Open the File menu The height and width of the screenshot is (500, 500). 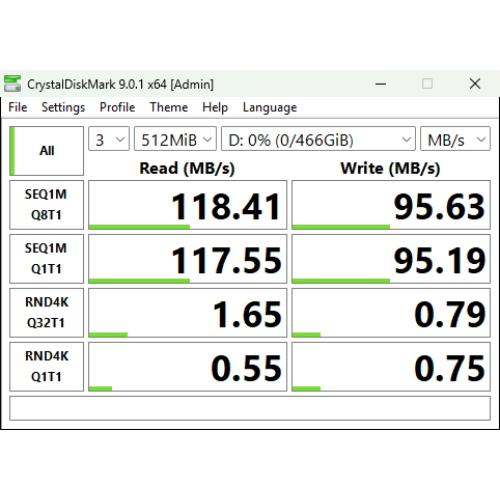click(x=18, y=107)
